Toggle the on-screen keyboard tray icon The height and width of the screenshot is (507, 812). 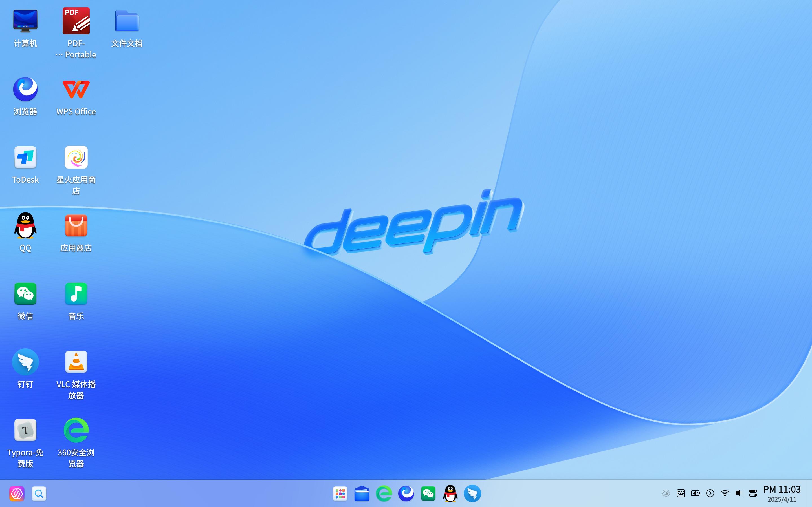pyautogui.click(x=681, y=493)
